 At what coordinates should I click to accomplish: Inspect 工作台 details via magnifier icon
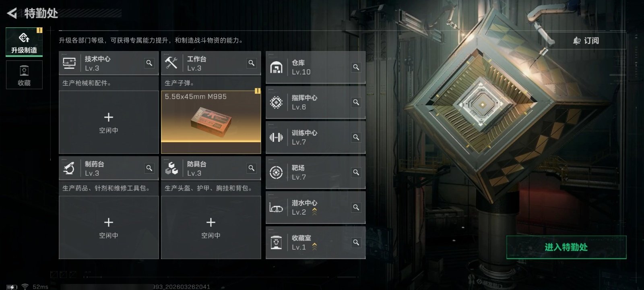point(252,63)
